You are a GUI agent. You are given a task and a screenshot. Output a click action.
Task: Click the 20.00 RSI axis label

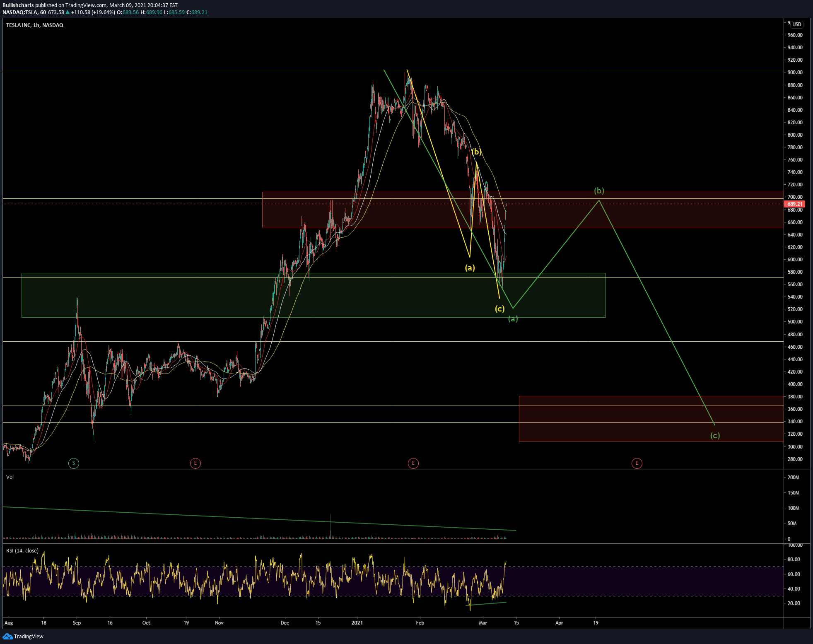(x=794, y=603)
